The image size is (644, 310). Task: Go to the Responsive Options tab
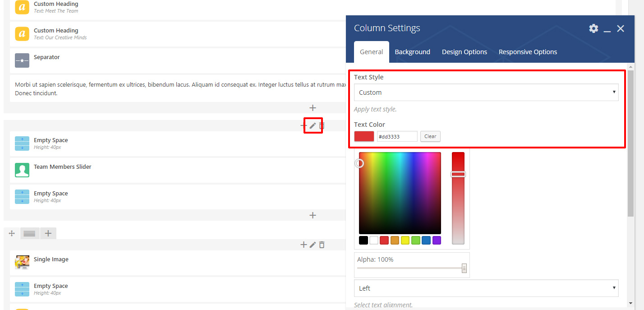(x=528, y=52)
